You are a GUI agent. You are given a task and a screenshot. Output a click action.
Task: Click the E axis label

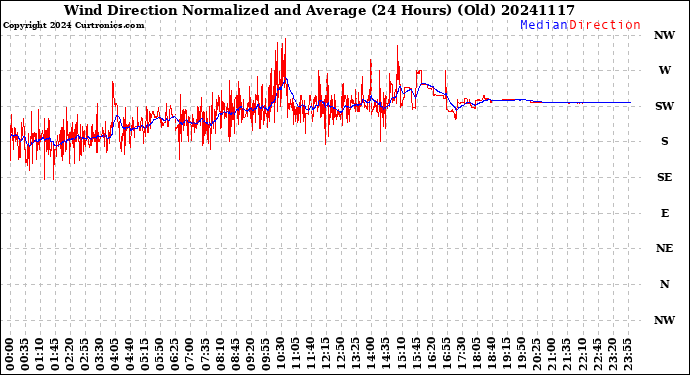[664, 213]
